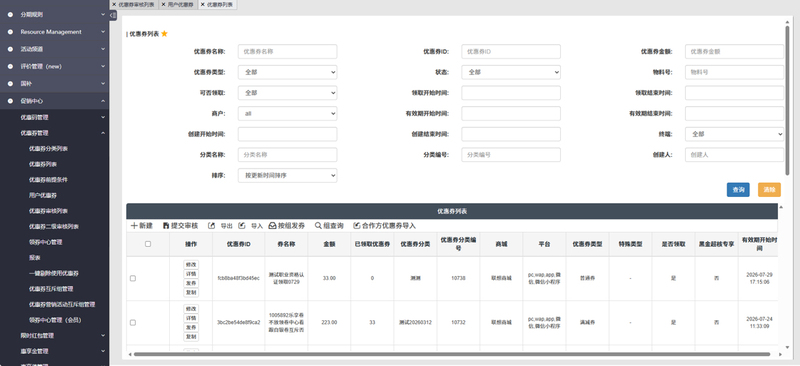Open 优惠券分类列表 in the sidebar

pos(48,149)
